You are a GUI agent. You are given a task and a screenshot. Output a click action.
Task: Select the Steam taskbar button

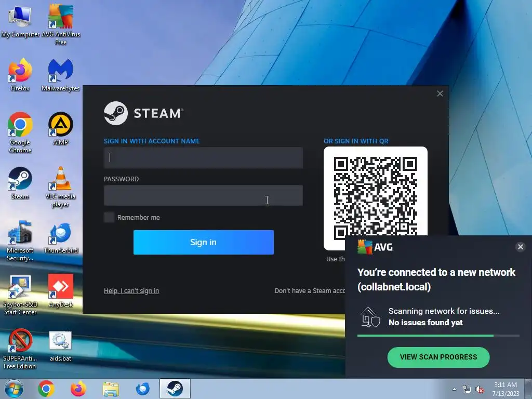click(x=175, y=389)
